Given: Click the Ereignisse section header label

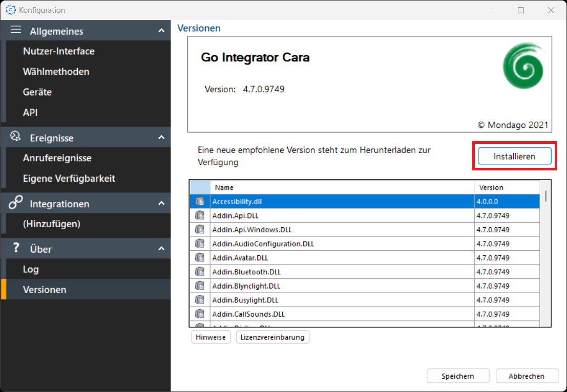Looking at the screenshot, I should [x=52, y=138].
